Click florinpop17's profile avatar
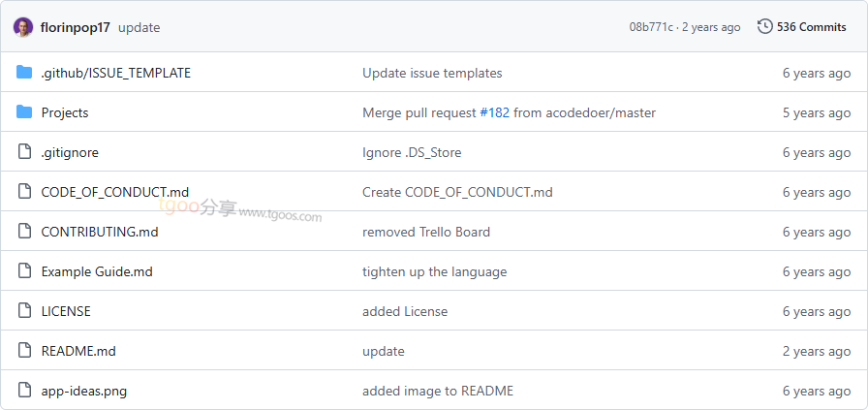Viewport: 868px width, 410px height. pyautogui.click(x=23, y=27)
